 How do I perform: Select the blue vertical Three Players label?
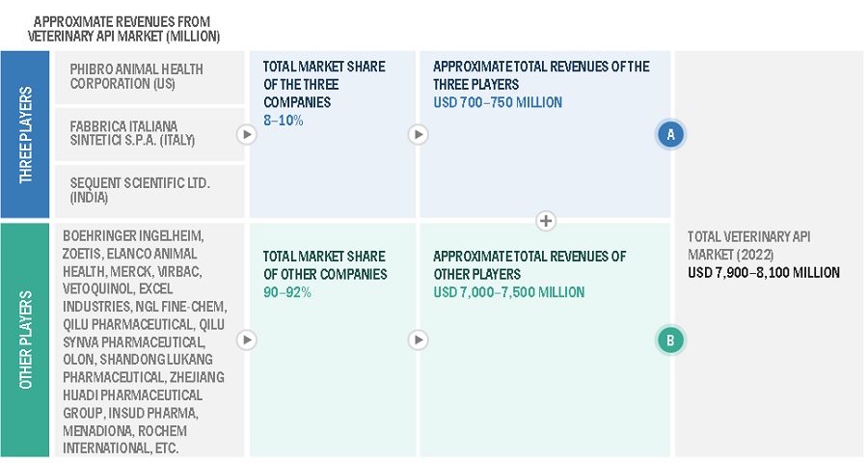tap(26, 135)
